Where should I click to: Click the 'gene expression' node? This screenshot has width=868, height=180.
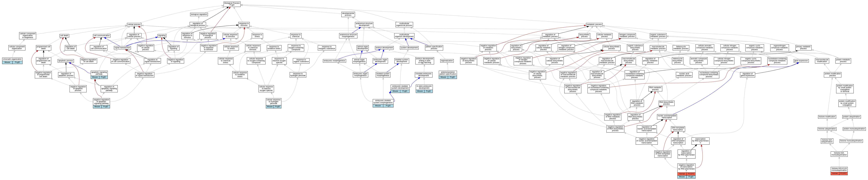click(x=801, y=61)
